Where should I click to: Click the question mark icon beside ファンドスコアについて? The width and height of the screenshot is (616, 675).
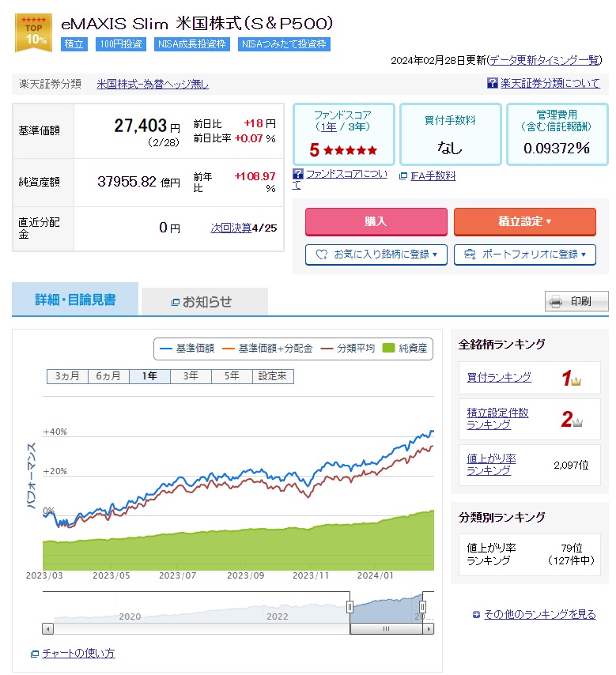click(x=298, y=174)
